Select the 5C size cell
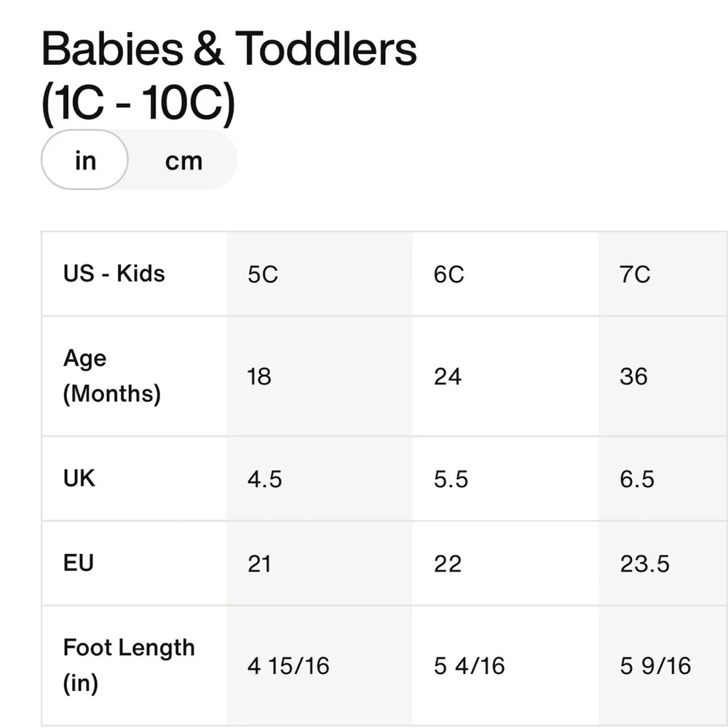This screenshot has height=728, width=728. 320,274
